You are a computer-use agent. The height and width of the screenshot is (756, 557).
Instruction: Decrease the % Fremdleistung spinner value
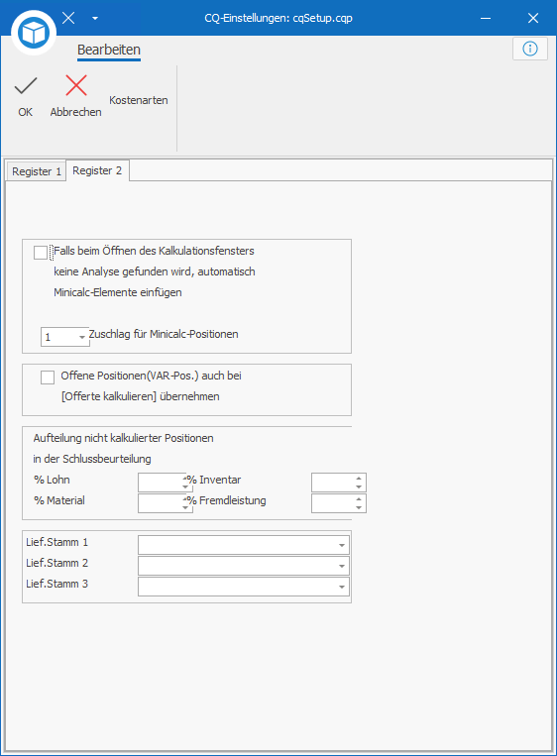pos(359,507)
